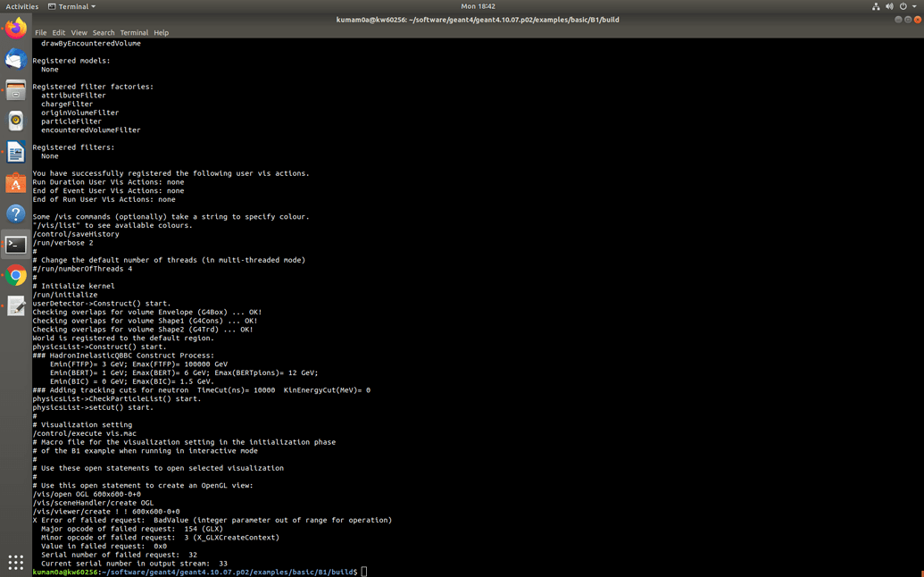The height and width of the screenshot is (577, 924).
Task: Open the File menu
Action: click(x=40, y=33)
